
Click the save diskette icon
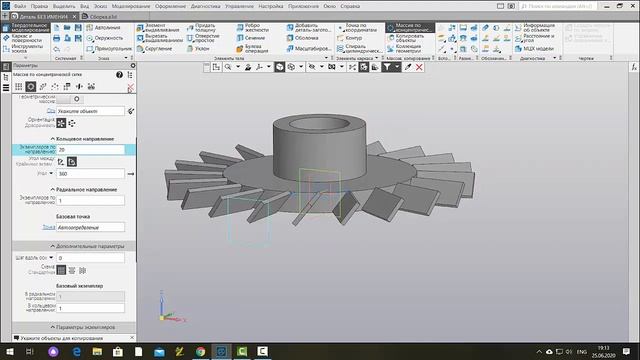click(78, 28)
